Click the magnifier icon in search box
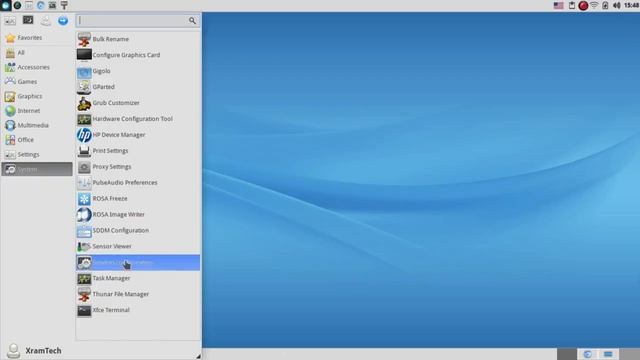The width and height of the screenshot is (640, 360). pyautogui.click(x=192, y=20)
